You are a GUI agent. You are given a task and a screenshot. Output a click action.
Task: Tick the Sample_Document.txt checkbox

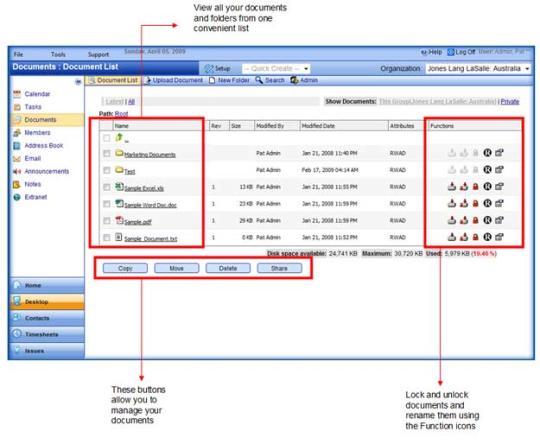[x=107, y=238]
